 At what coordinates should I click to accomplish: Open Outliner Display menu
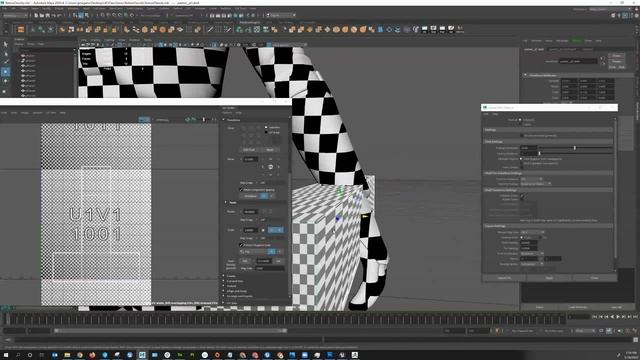coord(19,44)
